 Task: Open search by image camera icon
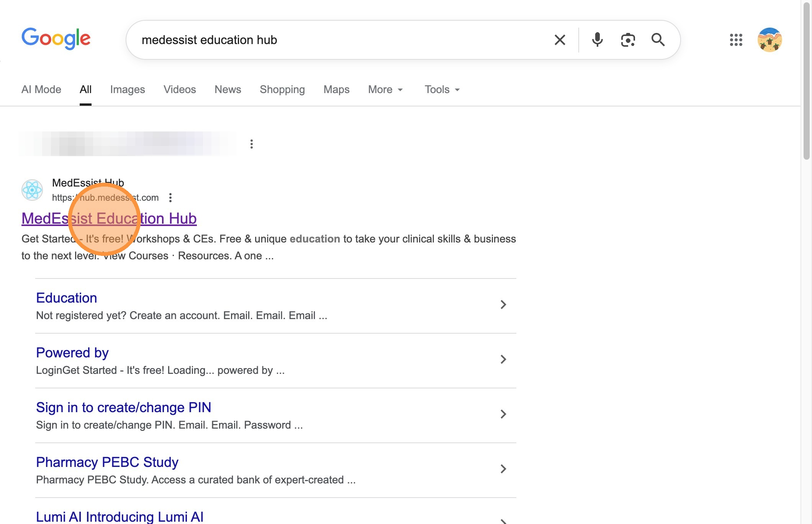click(628, 40)
